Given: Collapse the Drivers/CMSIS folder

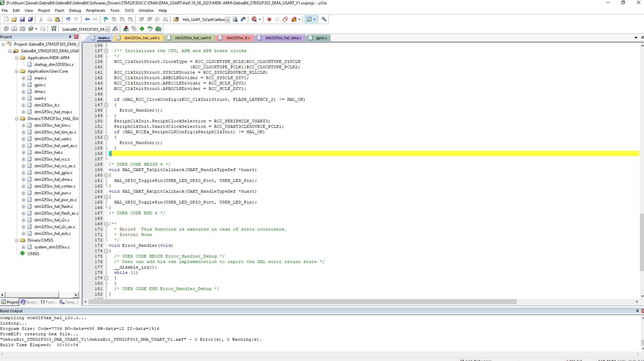Looking at the screenshot, I should [x=17, y=240].
